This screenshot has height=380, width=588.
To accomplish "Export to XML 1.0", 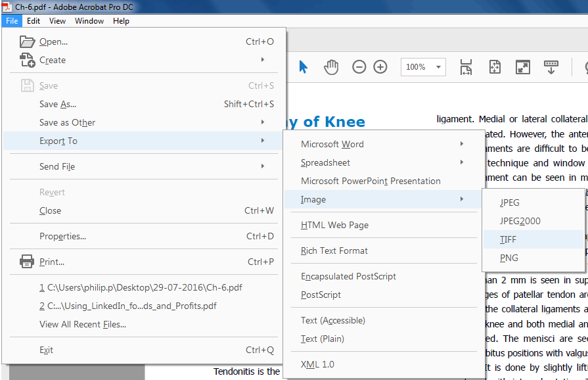I will 383,364.
